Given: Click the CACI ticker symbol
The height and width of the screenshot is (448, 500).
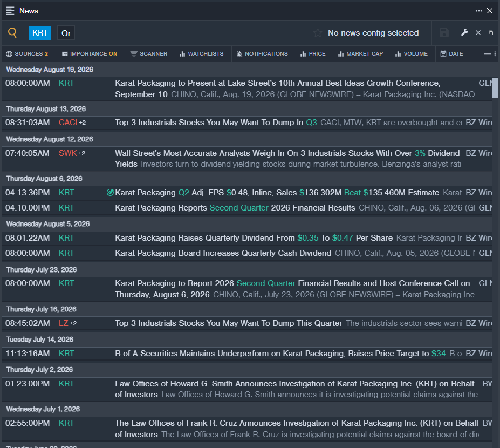Looking at the screenshot, I should (68, 123).
